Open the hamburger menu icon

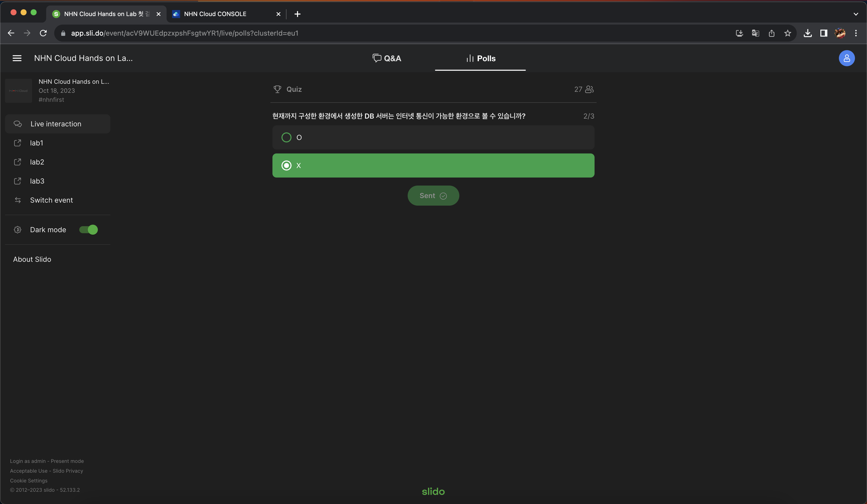point(17,58)
